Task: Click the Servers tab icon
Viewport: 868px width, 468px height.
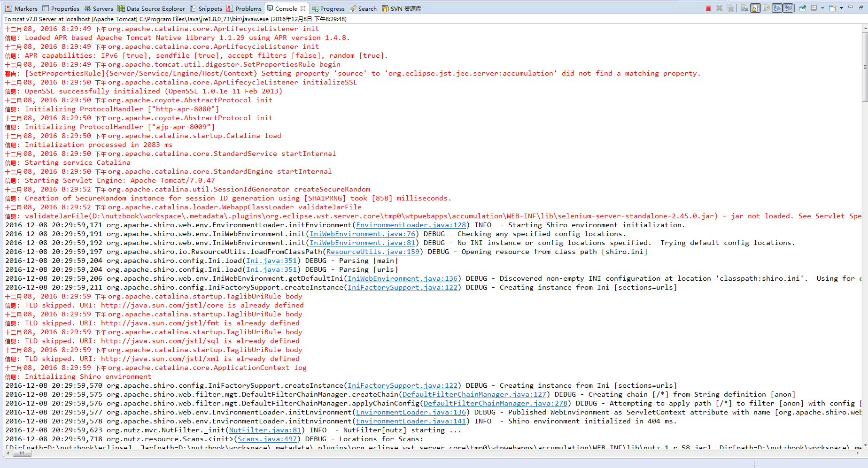Action: 87,8
